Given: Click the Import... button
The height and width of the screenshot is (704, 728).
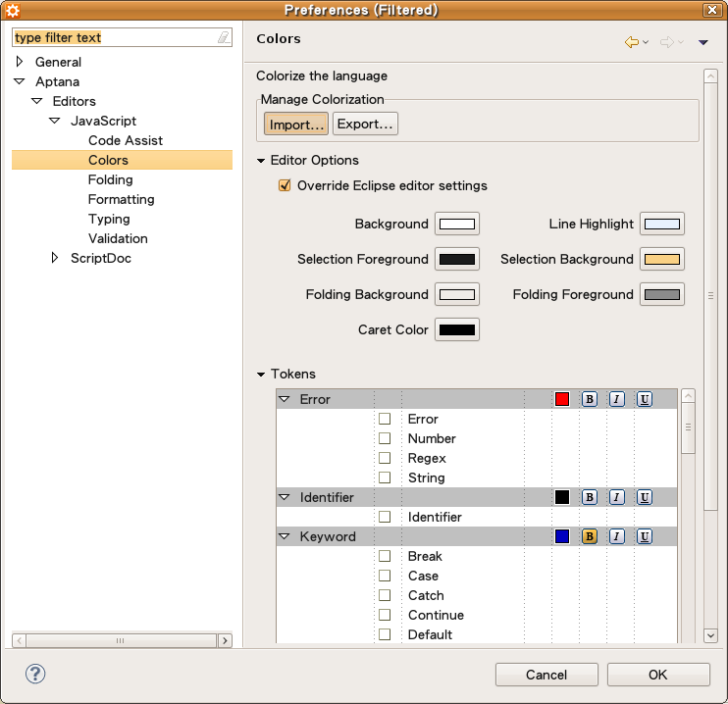Looking at the screenshot, I should click(x=296, y=124).
